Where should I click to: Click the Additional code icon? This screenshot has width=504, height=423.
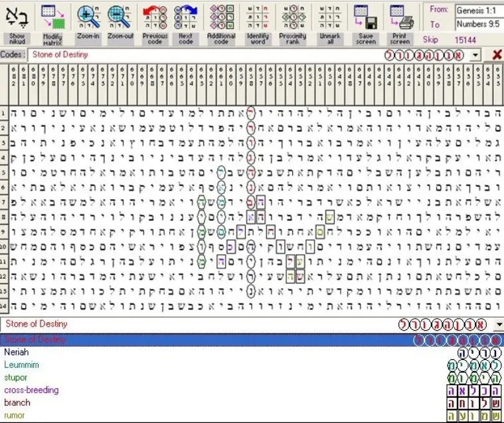click(x=222, y=17)
